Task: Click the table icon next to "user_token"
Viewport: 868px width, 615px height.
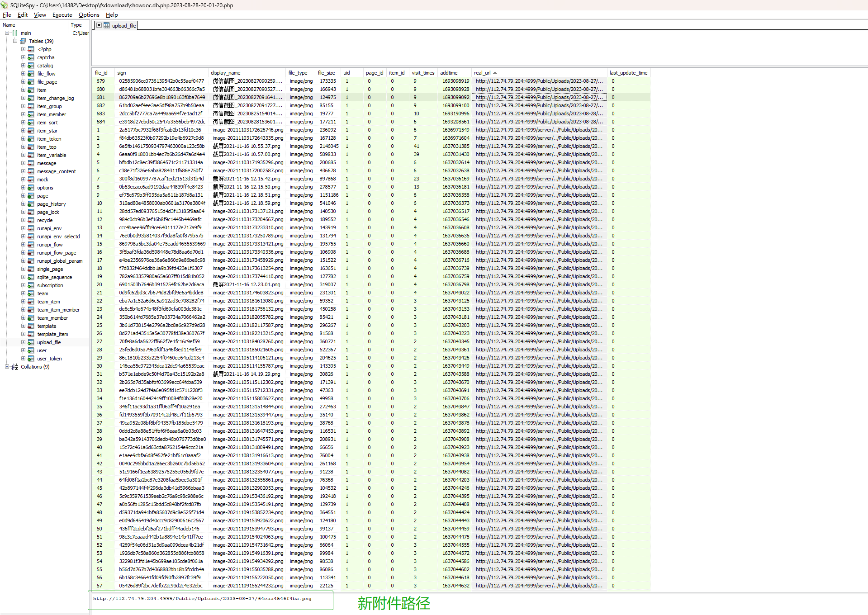Action: tap(31, 358)
